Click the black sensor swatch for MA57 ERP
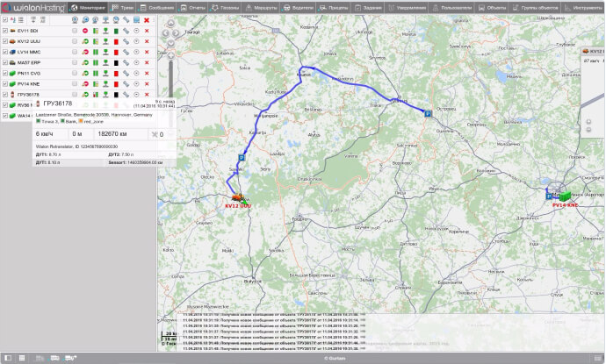606x364 pixels. pos(116,62)
